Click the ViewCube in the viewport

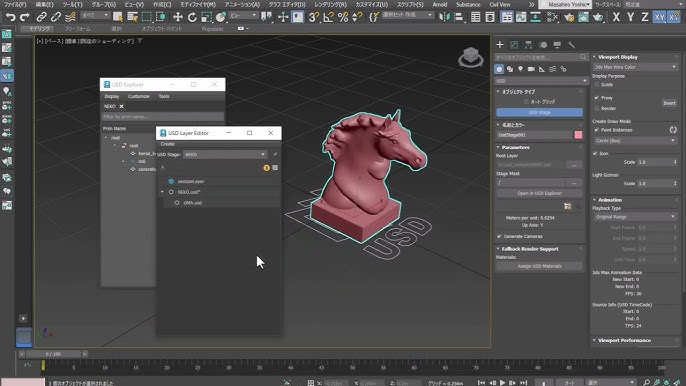point(471,57)
